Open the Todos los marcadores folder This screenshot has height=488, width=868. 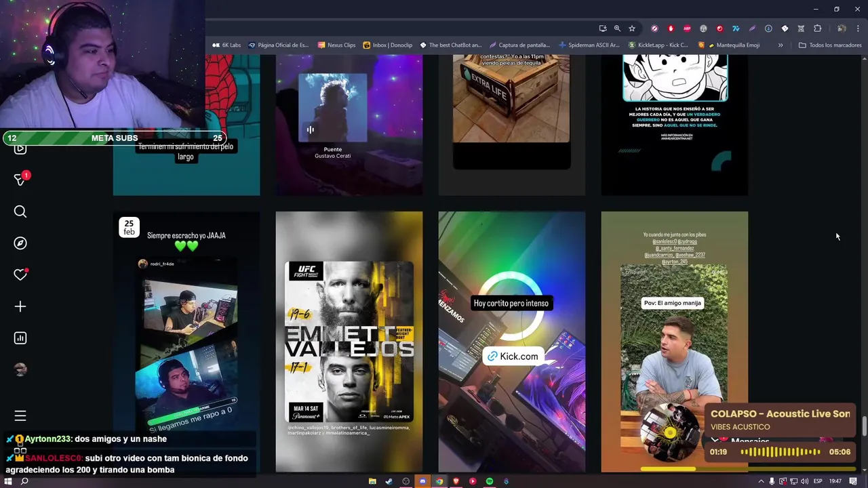(x=830, y=45)
